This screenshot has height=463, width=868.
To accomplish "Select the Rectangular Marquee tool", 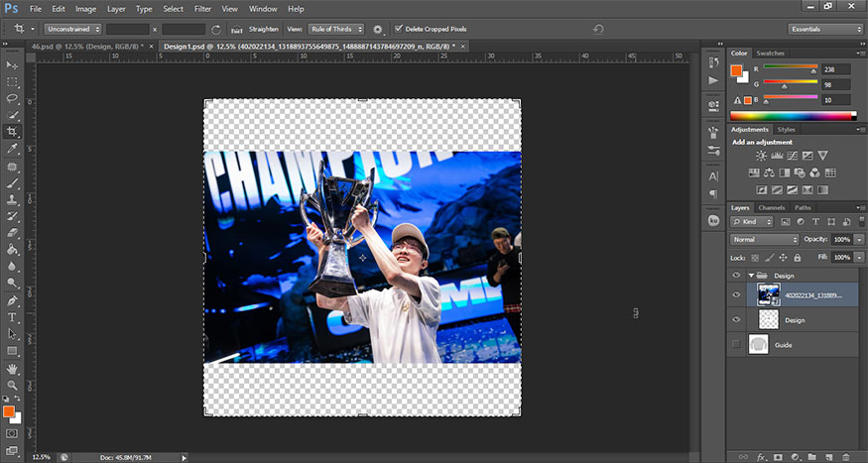I will (x=12, y=82).
